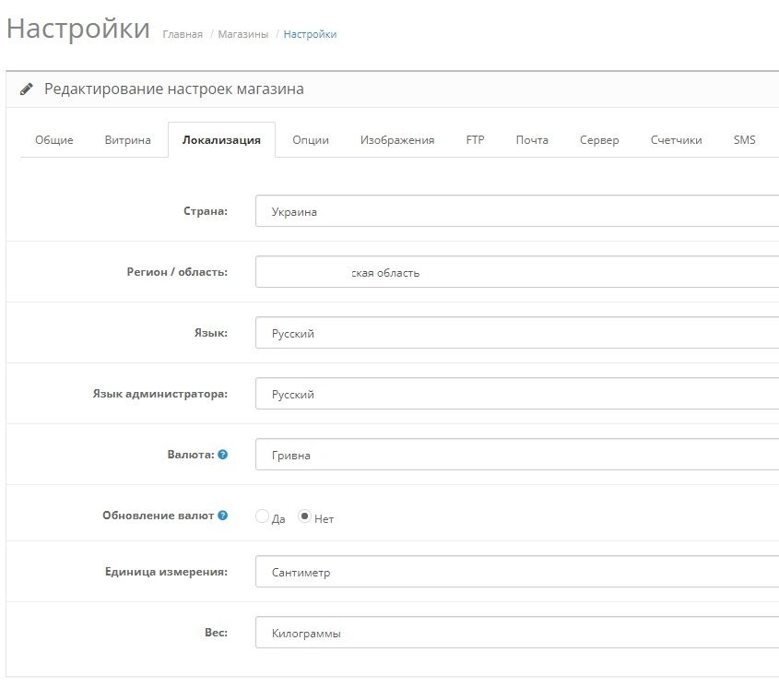The image size is (779, 700).
Task: Click the Вес: field label
Action: point(216,633)
